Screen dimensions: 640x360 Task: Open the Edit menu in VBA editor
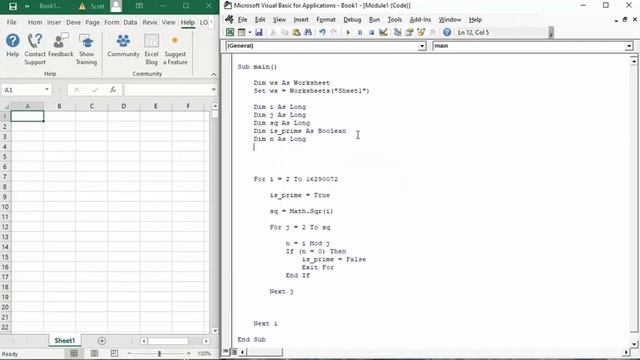coord(260,20)
